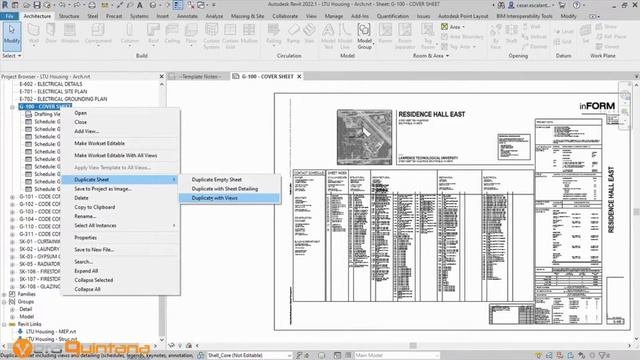Open the Main Model design options dropdown
The width and height of the screenshot is (640, 360).
396,356
